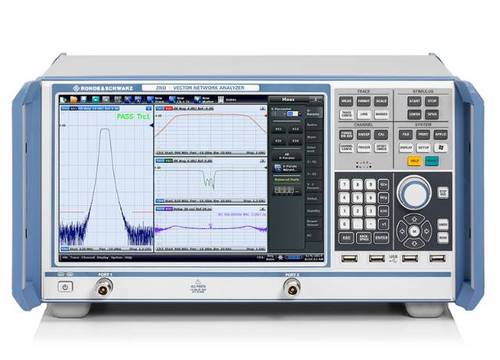Tap the G/n unit key
The image size is (500, 360).
383,184
